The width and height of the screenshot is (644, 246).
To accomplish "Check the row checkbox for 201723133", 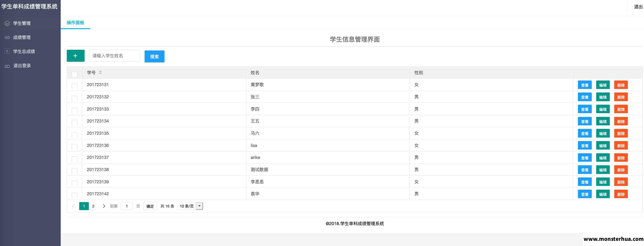I will coord(75,111).
